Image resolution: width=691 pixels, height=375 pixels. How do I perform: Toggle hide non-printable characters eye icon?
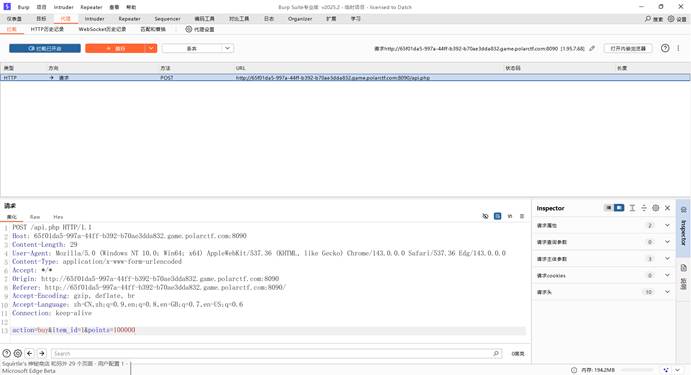point(485,216)
